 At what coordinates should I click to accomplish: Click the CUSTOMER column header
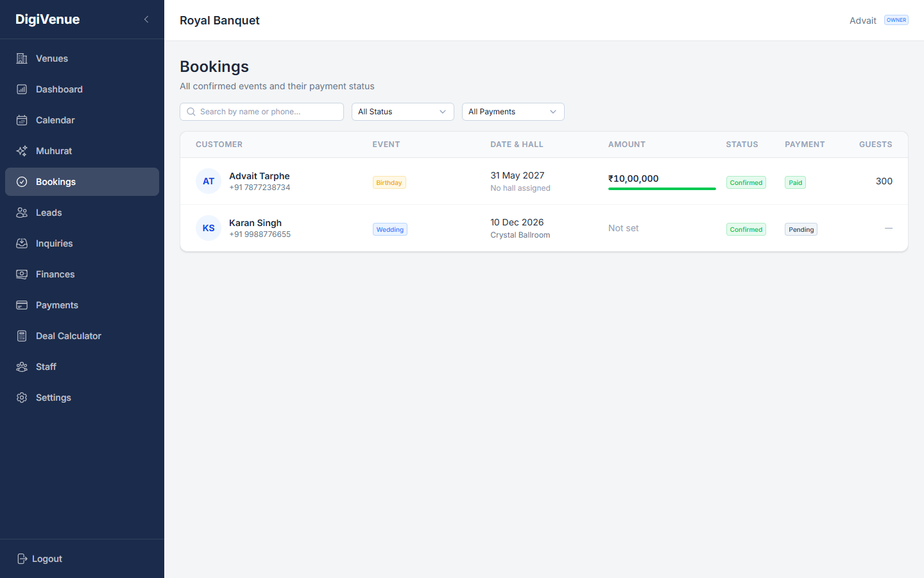(x=219, y=144)
